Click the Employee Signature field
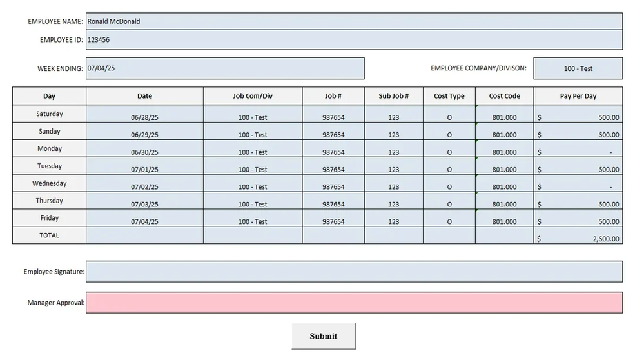This screenshot has height=360, width=644. (x=354, y=271)
